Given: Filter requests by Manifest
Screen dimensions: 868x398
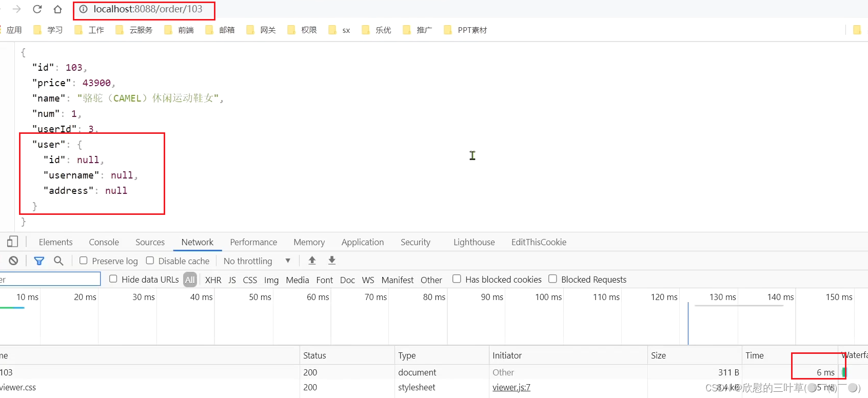Looking at the screenshot, I should point(397,280).
